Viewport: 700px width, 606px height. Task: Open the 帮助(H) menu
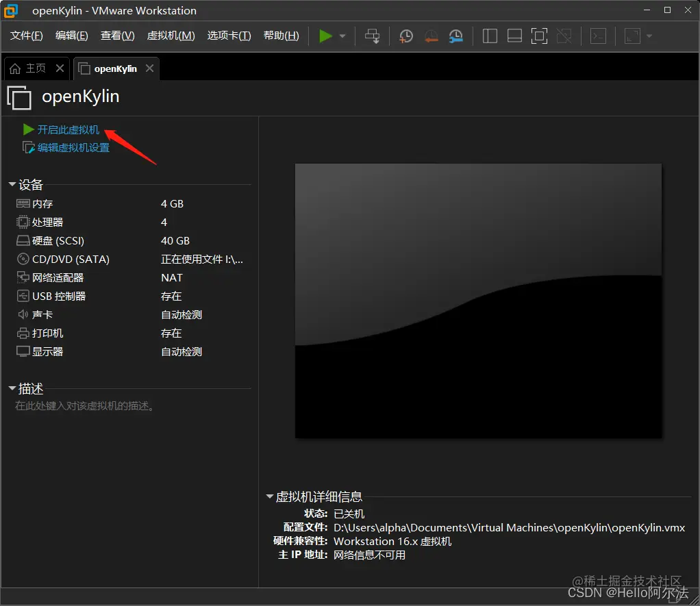tap(282, 35)
